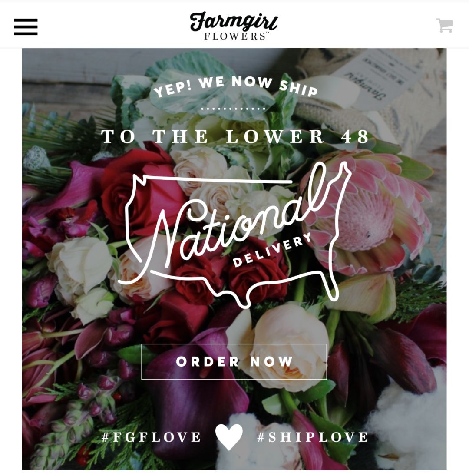
Task: Click the "FLOWERS" wordmark under the logo
Action: (x=236, y=36)
